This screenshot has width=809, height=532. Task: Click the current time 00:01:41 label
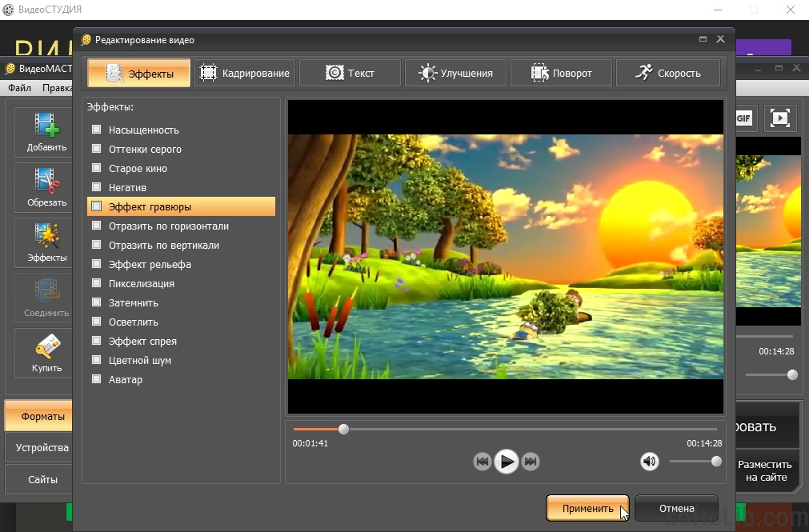coord(310,443)
